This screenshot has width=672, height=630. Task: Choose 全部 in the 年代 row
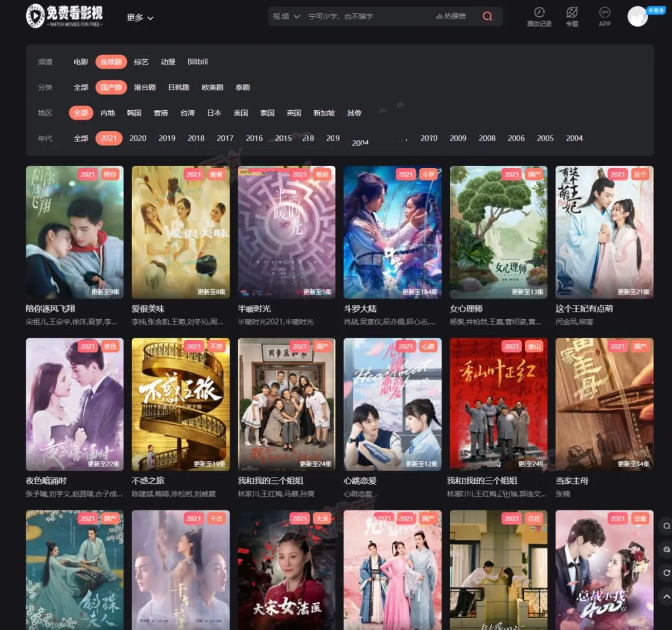(80, 138)
